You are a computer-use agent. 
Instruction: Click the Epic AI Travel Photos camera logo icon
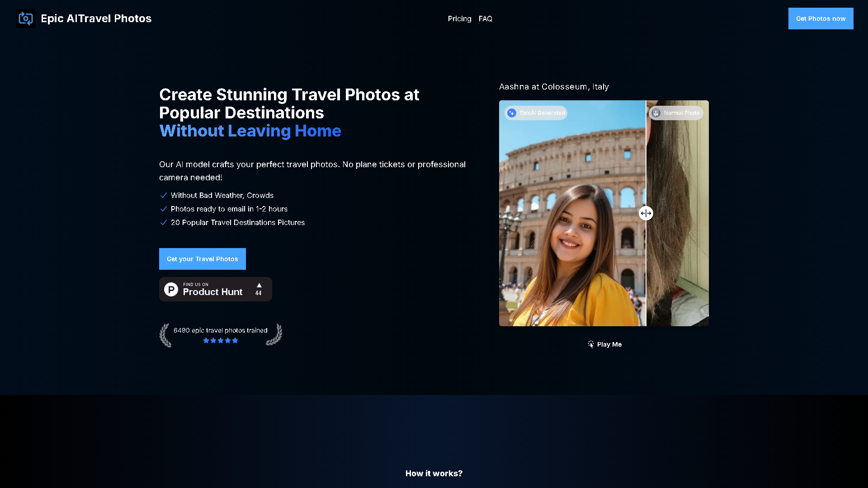pyautogui.click(x=26, y=19)
